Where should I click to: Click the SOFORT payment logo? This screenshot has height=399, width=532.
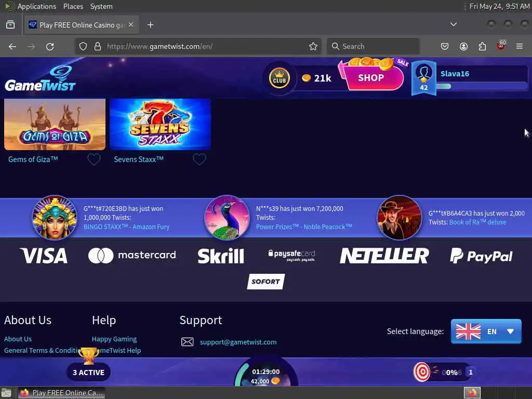(266, 282)
